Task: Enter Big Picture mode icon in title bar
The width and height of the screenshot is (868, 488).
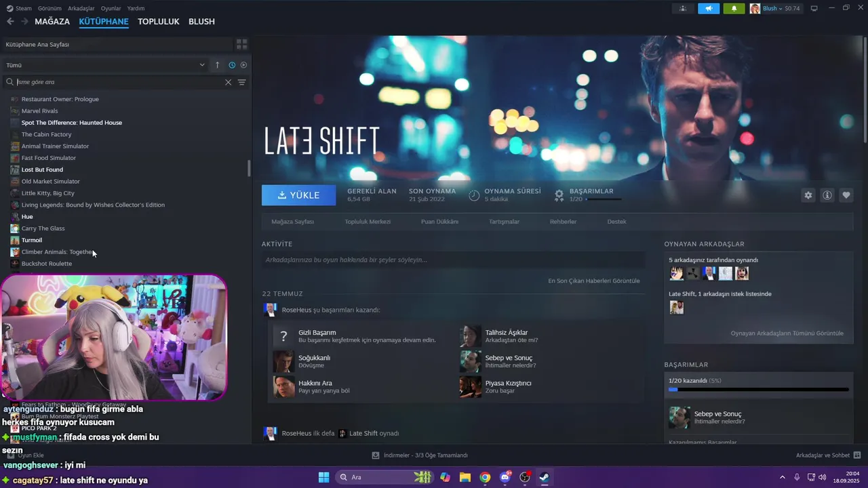Action: pos(814,8)
